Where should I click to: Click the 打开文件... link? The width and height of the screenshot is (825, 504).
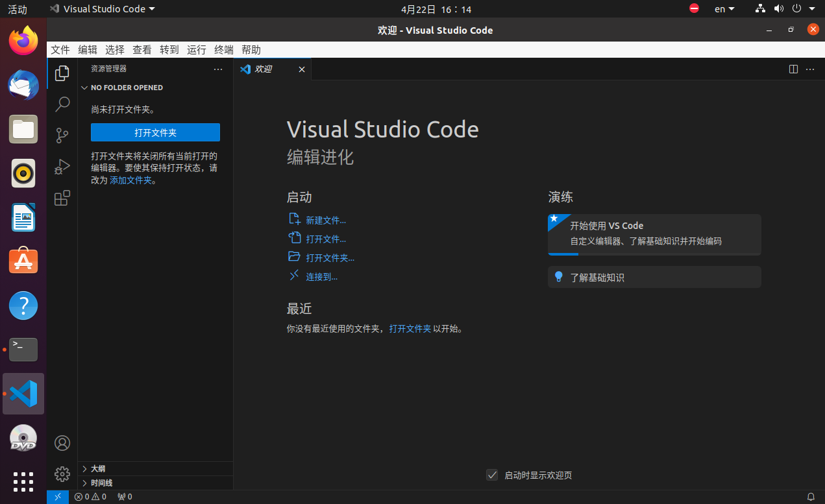pos(326,239)
